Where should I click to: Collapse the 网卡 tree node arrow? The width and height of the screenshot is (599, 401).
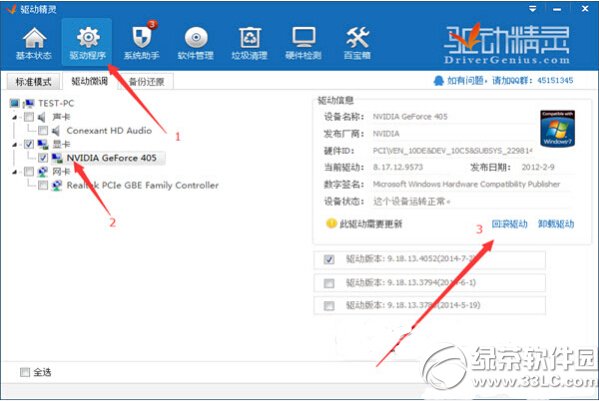pyautogui.click(x=15, y=172)
